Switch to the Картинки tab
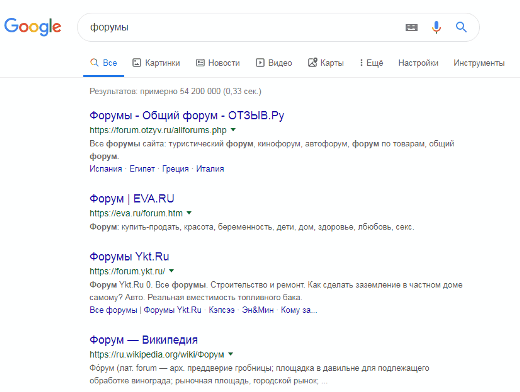Image resolution: width=520 pixels, height=392 pixels. [156, 63]
